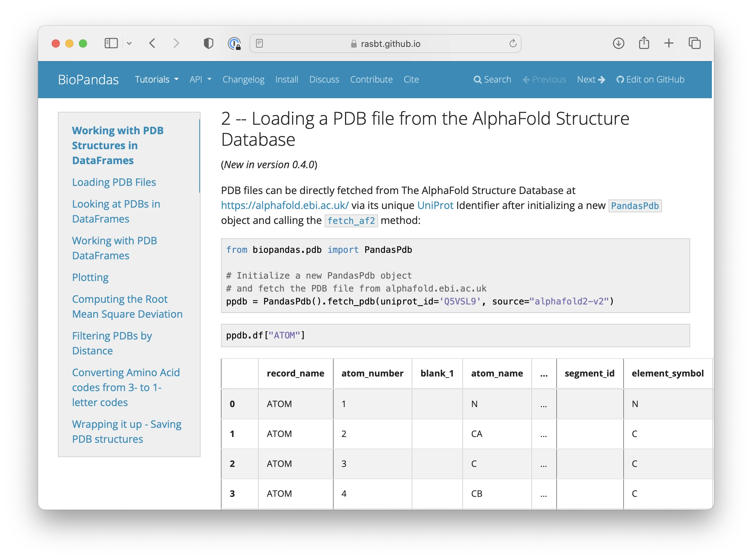Show downloads with the download arrow icon
This screenshot has height=560, width=752.
click(x=618, y=43)
